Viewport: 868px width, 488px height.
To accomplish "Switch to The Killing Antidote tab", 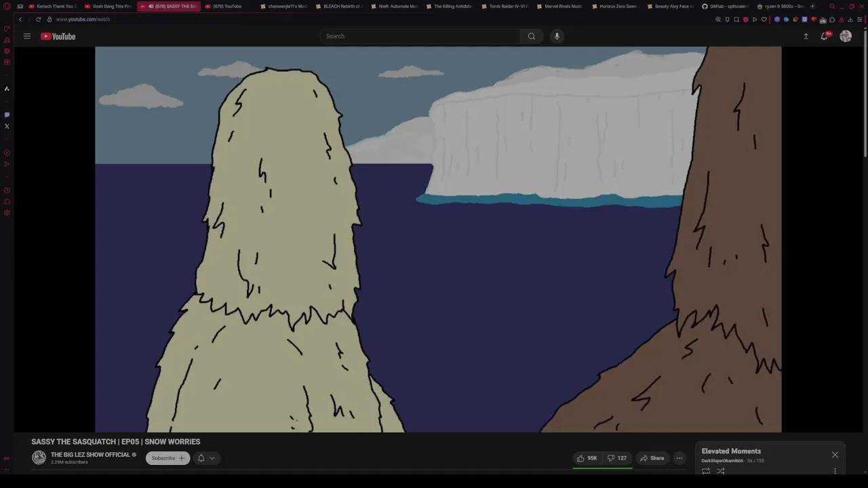I will click(450, 6).
